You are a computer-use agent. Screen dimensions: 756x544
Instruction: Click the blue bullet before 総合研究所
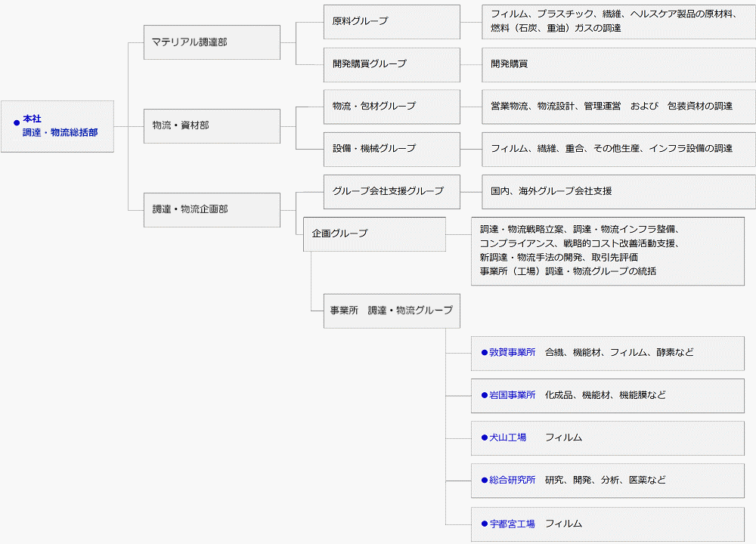485,480
